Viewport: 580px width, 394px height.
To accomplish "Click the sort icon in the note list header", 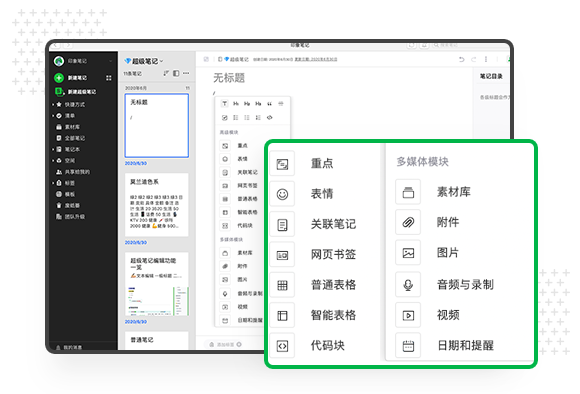I will tap(166, 73).
